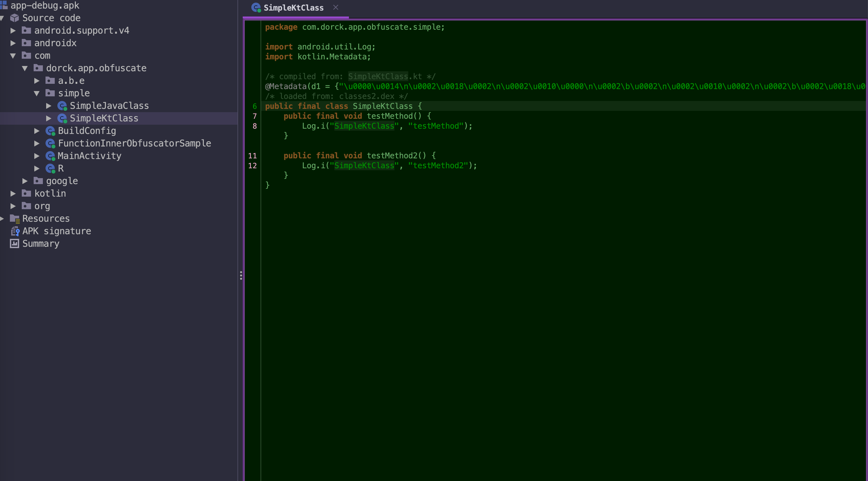
Task: Switch to the SimpleKtClass editor tab
Action: [x=293, y=8]
